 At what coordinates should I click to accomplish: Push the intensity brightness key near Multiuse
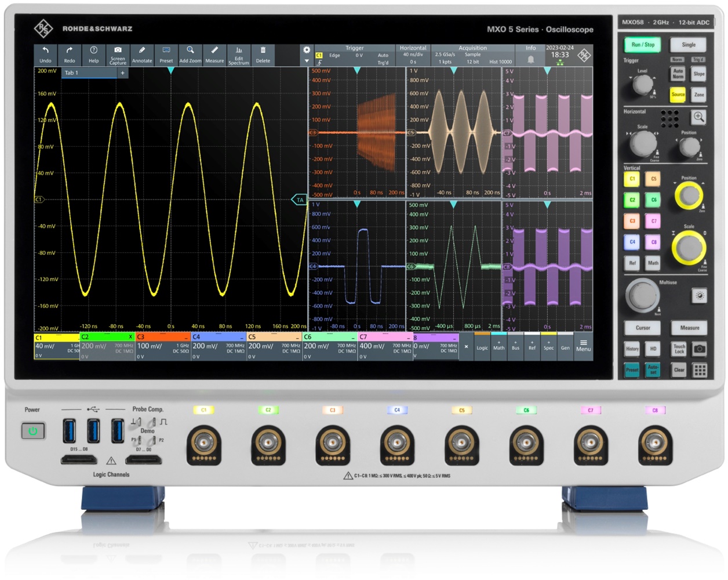(x=700, y=296)
